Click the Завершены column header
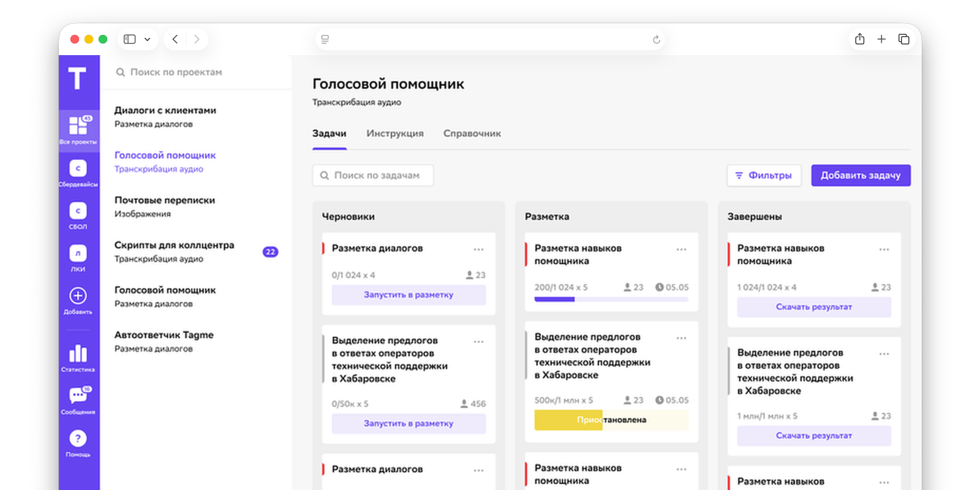The image size is (980, 490). [x=755, y=217]
